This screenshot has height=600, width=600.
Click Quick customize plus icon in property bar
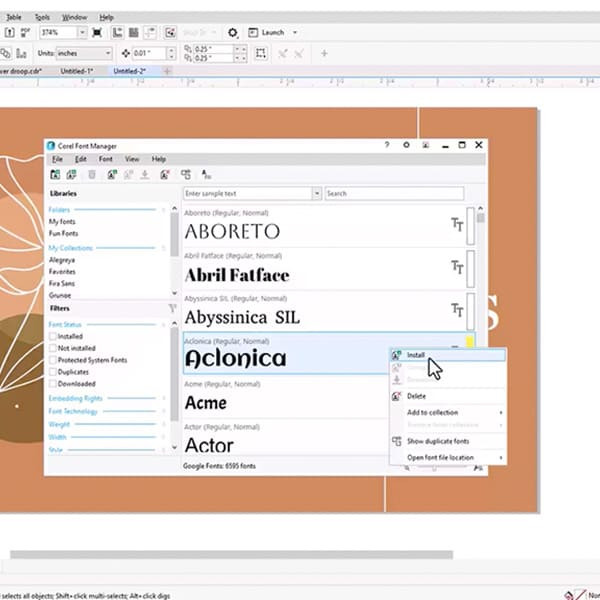[324, 53]
